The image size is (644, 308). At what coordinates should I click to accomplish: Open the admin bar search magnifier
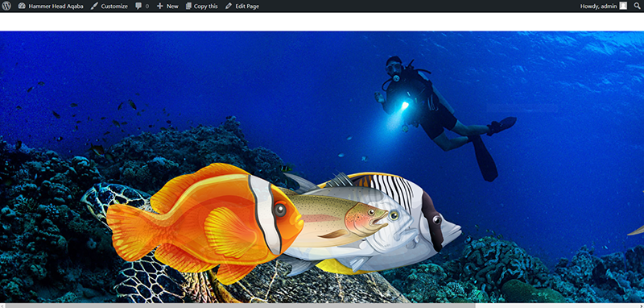pyautogui.click(x=638, y=6)
